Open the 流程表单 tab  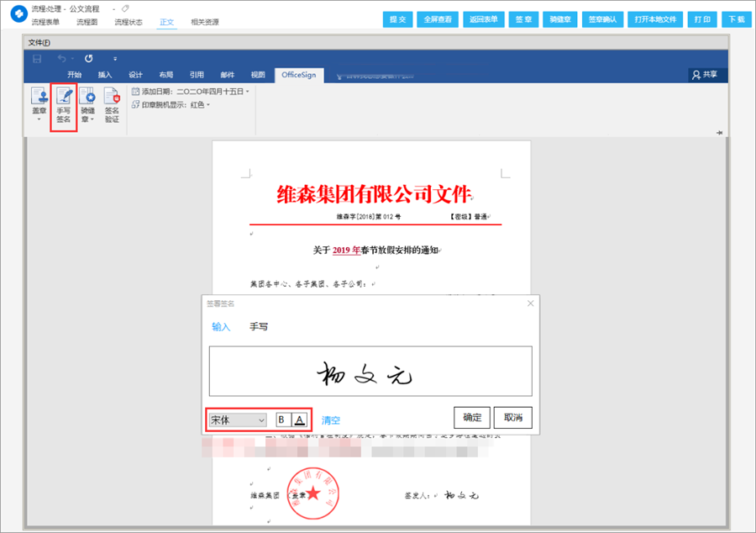click(x=46, y=22)
